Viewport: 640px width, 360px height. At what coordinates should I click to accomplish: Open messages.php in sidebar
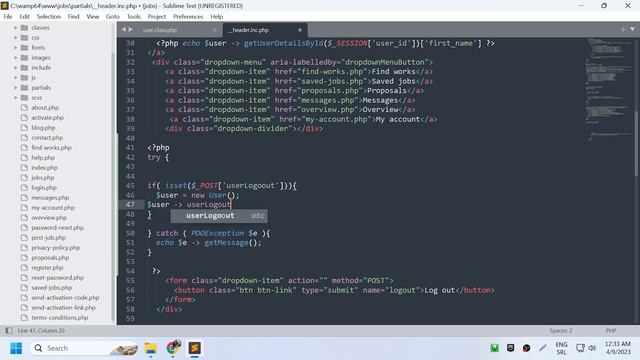click(50, 198)
